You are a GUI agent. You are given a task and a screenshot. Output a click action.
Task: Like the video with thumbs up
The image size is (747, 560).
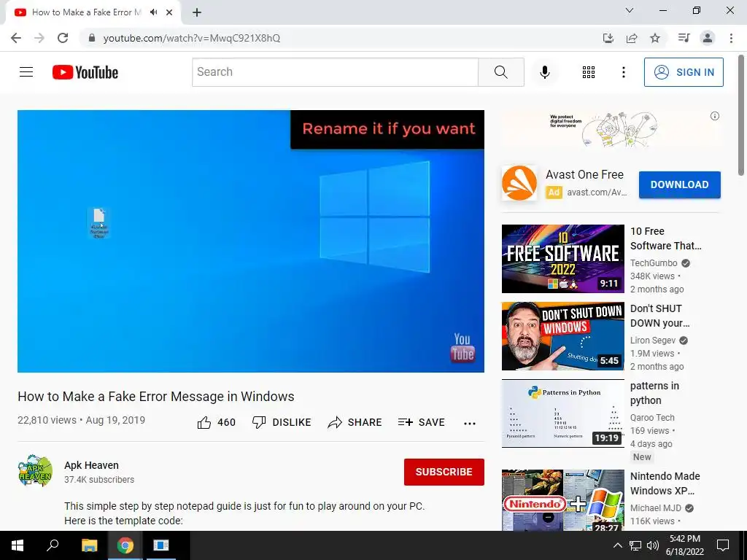click(216, 422)
